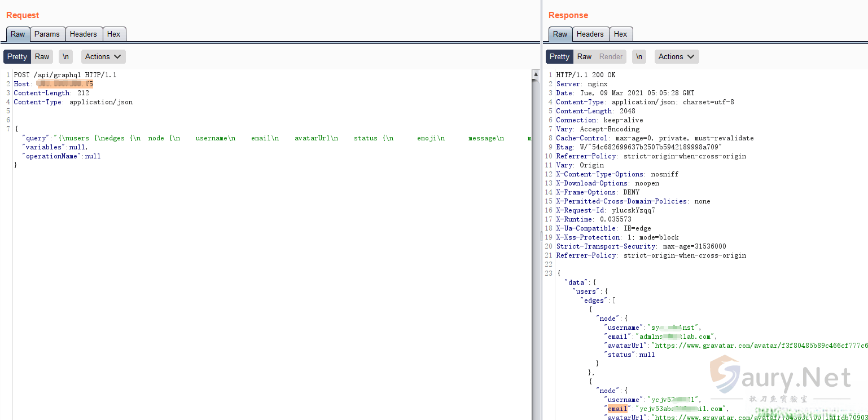868x420 pixels.
Task: Click the scrollbar up arrow beside the request
Action: 535,73
